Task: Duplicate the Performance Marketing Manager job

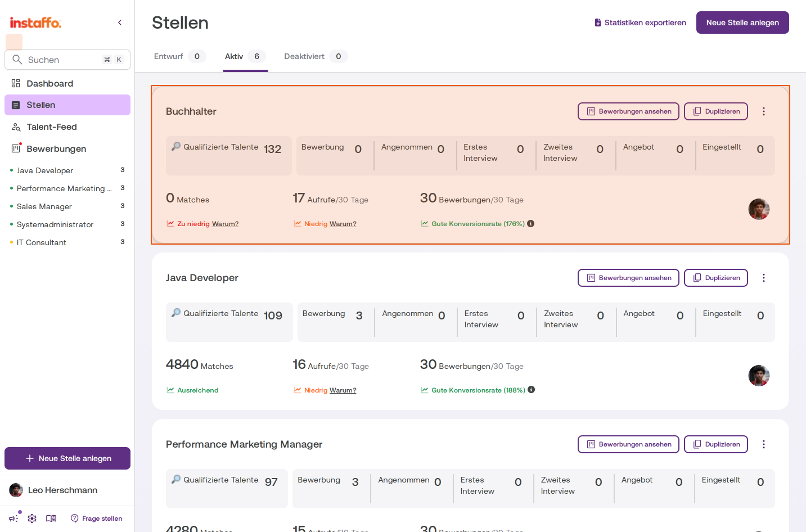Action: pyautogui.click(x=716, y=444)
